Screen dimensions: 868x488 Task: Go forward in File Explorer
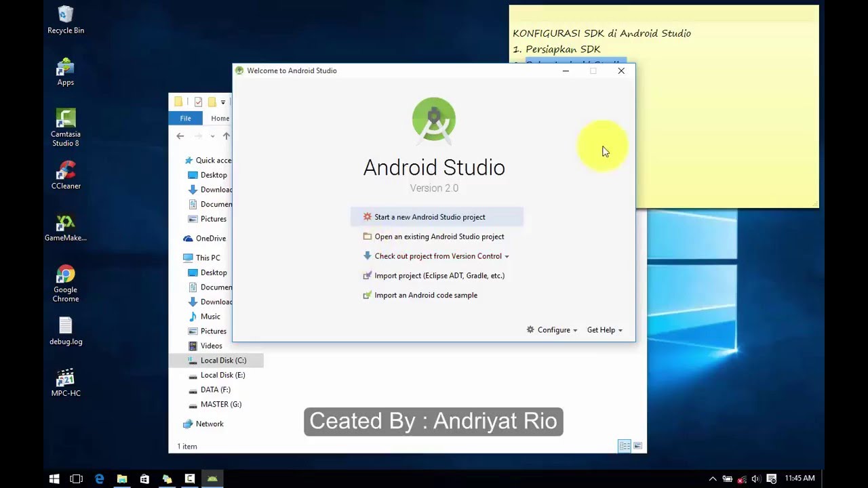point(198,136)
